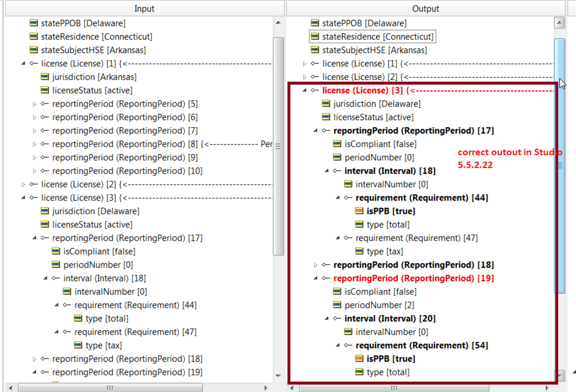Click Input panel horizontal scroll left arrow

coord(11,388)
